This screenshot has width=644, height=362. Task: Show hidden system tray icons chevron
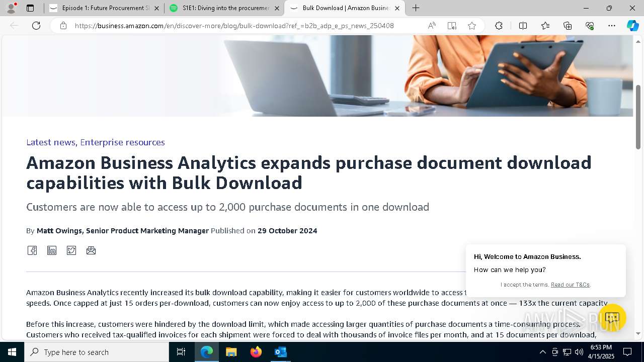pyautogui.click(x=542, y=352)
